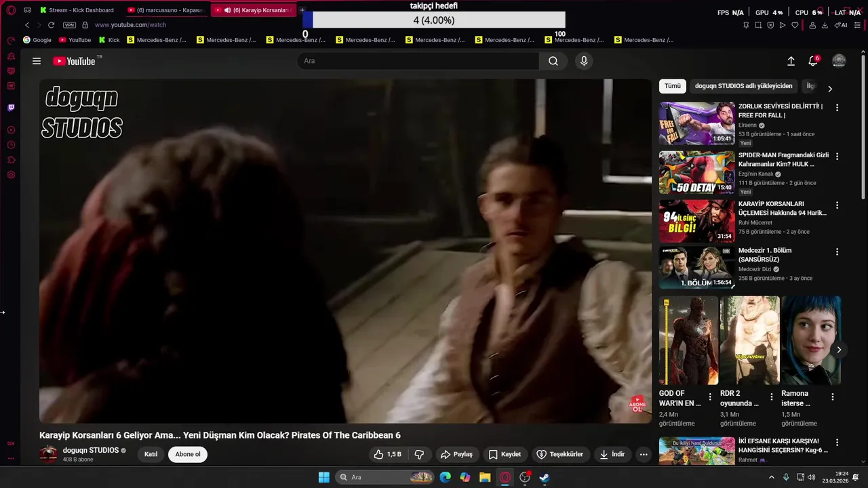Viewport: 868px width, 488px height.
Task: Switch to the Stream - Kick Dashboard tab
Action: tap(78, 10)
